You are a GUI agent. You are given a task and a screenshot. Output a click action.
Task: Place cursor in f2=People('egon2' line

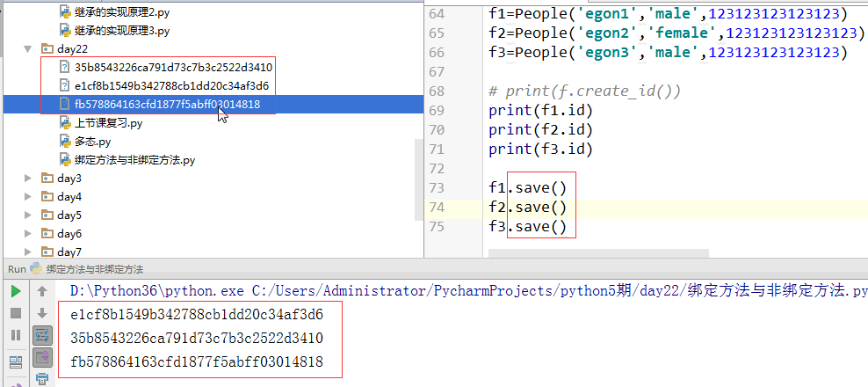pos(677,33)
